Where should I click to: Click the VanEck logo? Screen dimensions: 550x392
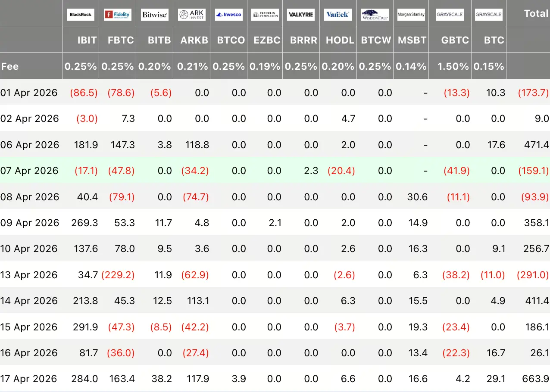click(338, 15)
